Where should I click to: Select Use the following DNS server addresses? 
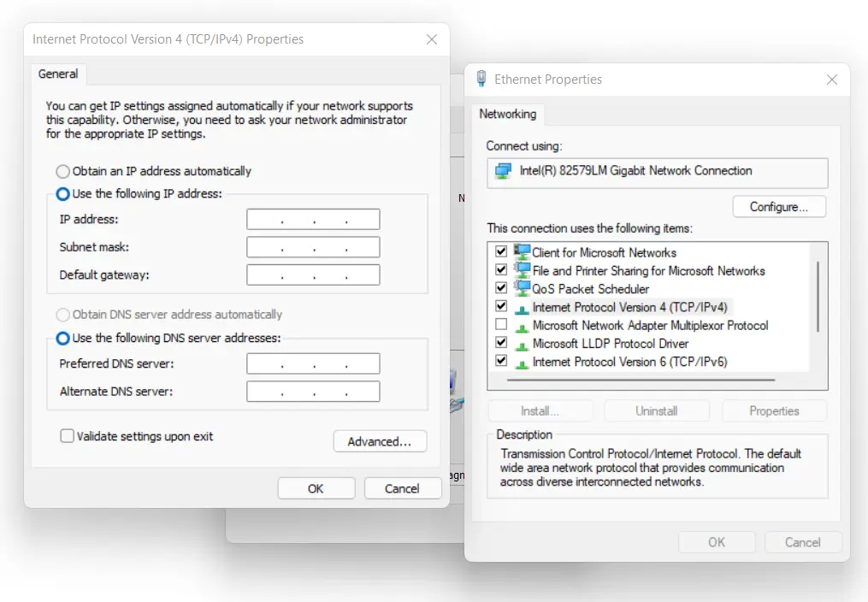click(63, 338)
